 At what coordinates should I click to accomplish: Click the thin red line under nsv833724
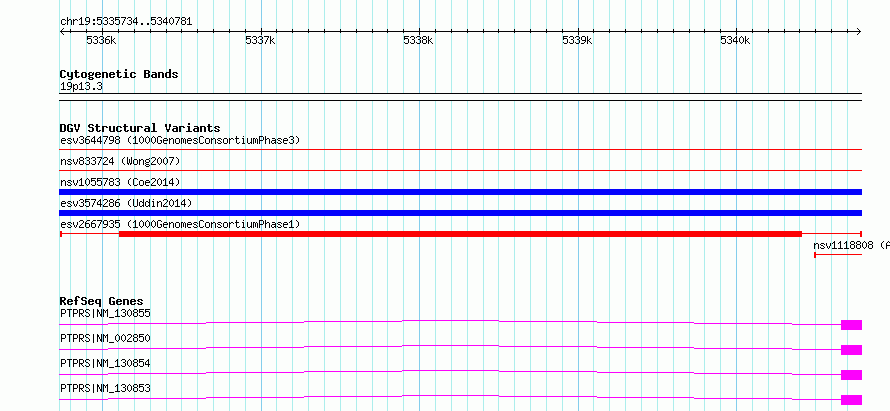click(x=461, y=170)
